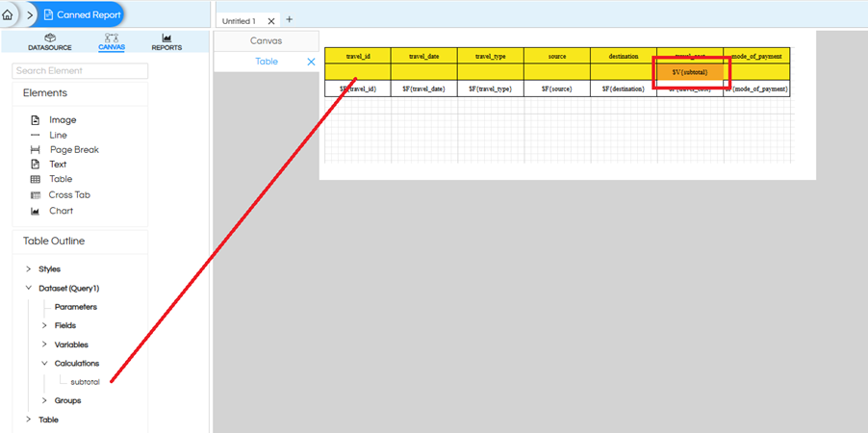Select the subtotal calculation item

(x=86, y=382)
